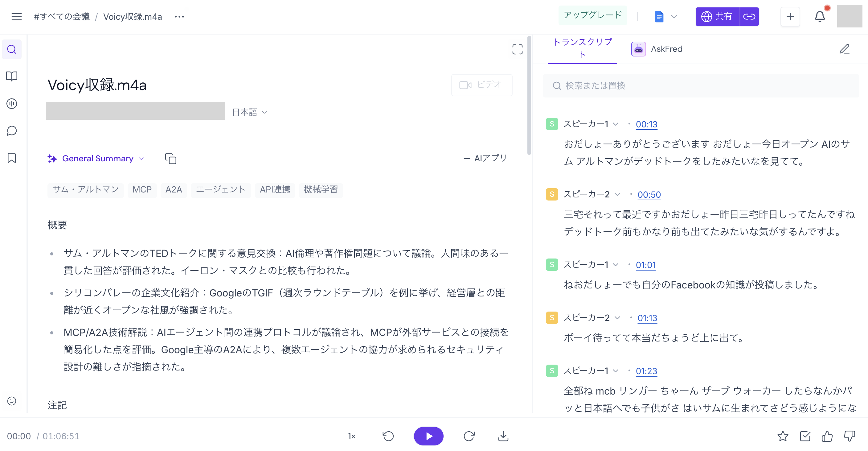Screen dimensions: 868x451
Task: Select the bookmark icon in the sidebar
Action: pyautogui.click(x=12, y=158)
